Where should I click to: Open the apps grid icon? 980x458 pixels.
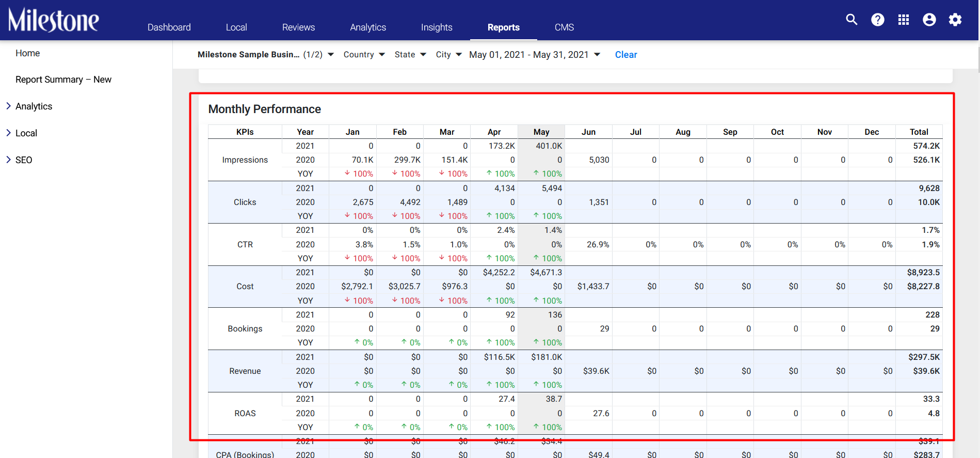[x=903, y=20]
